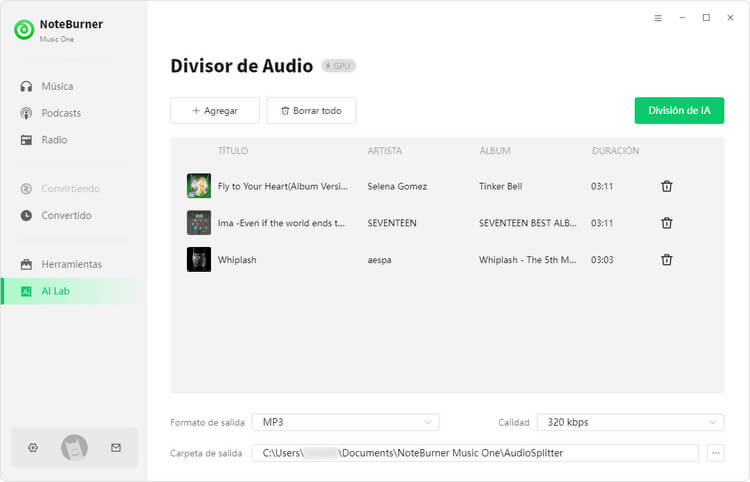The width and height of the screenshot is (750, 482).
Task: Browse output folder with ellipsis button
Action: pyautogui.click(x=715, y=453)
